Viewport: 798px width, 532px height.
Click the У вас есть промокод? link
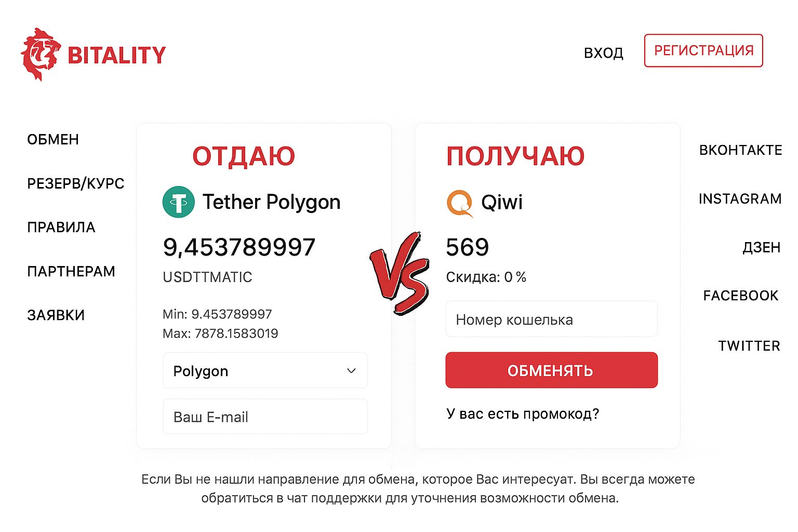(x=523, y=414)
